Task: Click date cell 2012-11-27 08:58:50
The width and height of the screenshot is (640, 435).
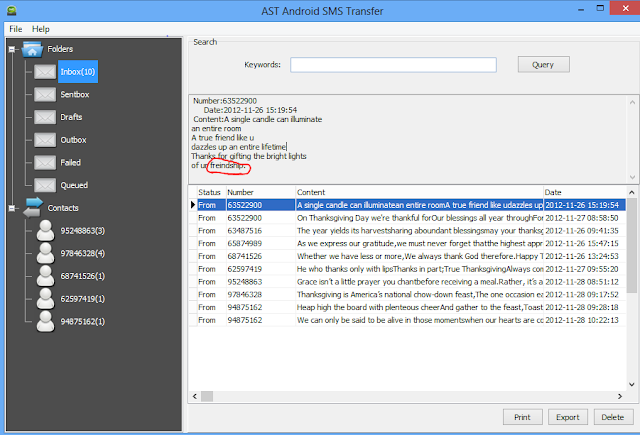Action: [x=582, y=218]
